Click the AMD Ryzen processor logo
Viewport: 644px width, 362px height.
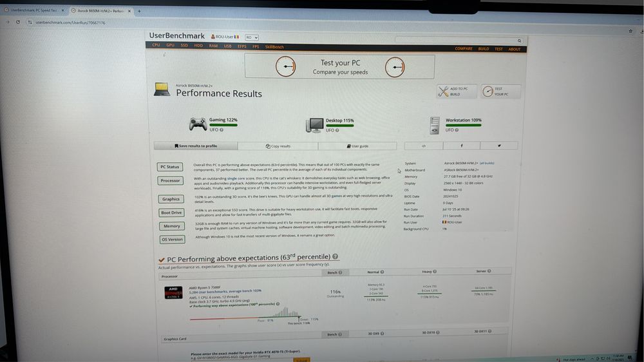(173, 292)
